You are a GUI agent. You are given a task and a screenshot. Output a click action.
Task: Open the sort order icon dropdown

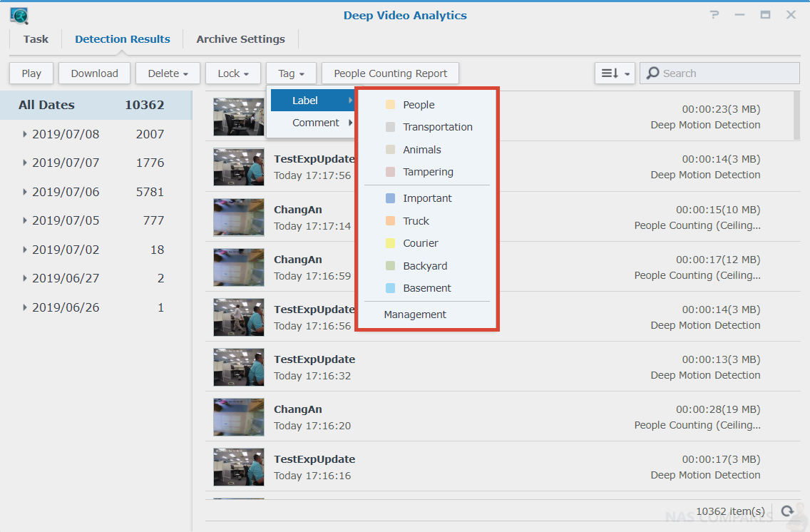pyautogui.click(x=615, y=73)
